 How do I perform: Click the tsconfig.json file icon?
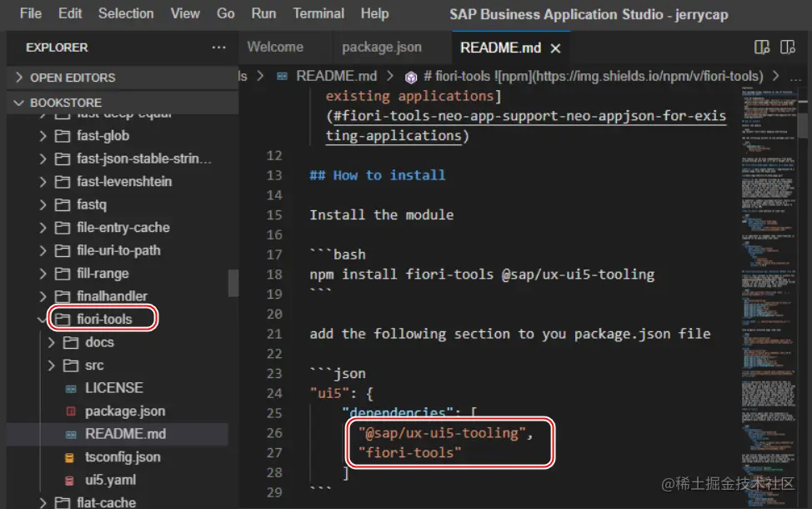click(69, 457)
